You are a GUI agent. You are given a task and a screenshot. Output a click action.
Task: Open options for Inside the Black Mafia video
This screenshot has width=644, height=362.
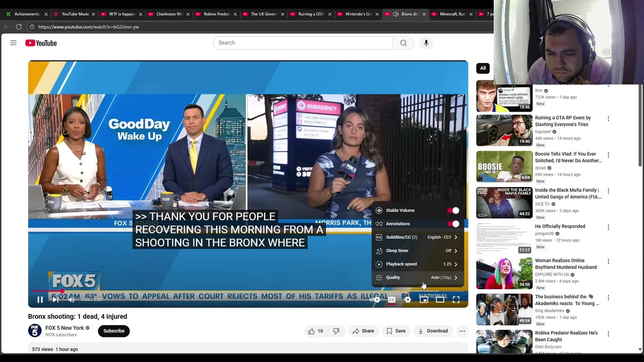[608, 191]
